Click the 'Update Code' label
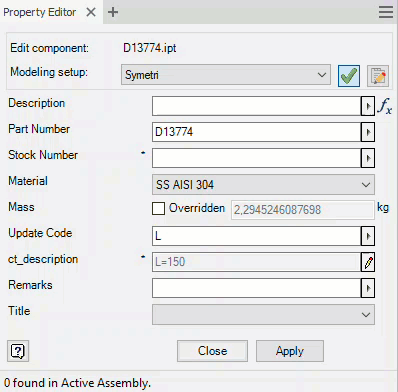Image resolution: width=398 pixels, height=392 pixels. coord(40,233)
